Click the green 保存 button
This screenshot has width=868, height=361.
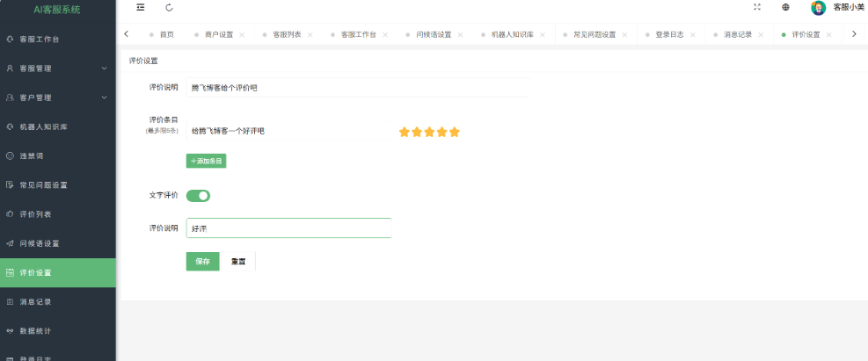(202, 262)
